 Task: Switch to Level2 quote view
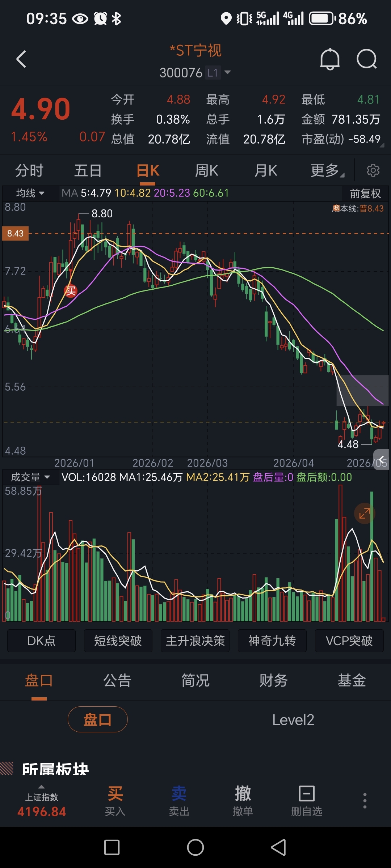click(293, 720)
